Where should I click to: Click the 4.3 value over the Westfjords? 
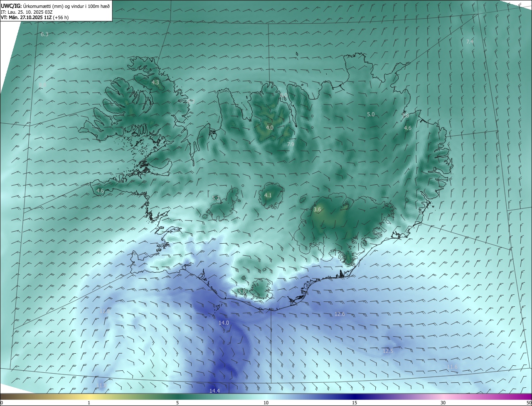155,83
